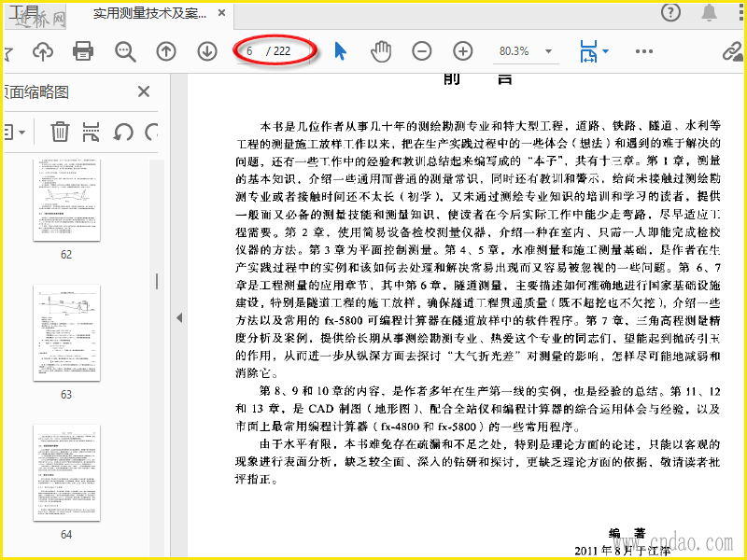Zoom out with minus button
The image size is (747, 560).
422,51
